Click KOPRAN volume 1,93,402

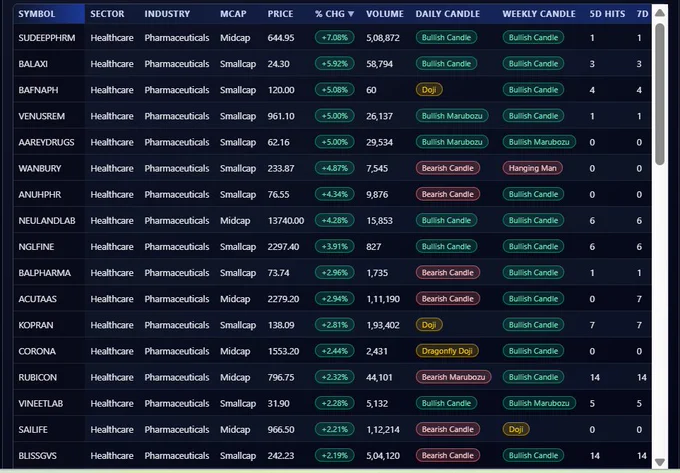(383, 325)
